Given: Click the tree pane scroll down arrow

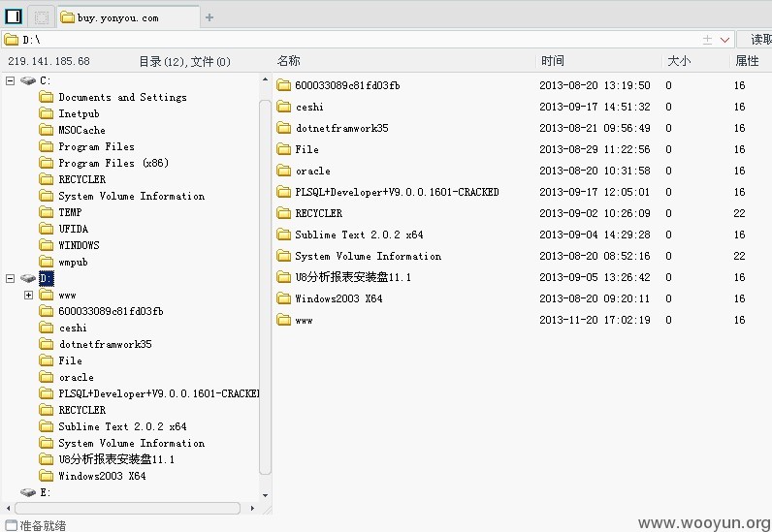Looking at the screenshot, I should coord(266,495).
